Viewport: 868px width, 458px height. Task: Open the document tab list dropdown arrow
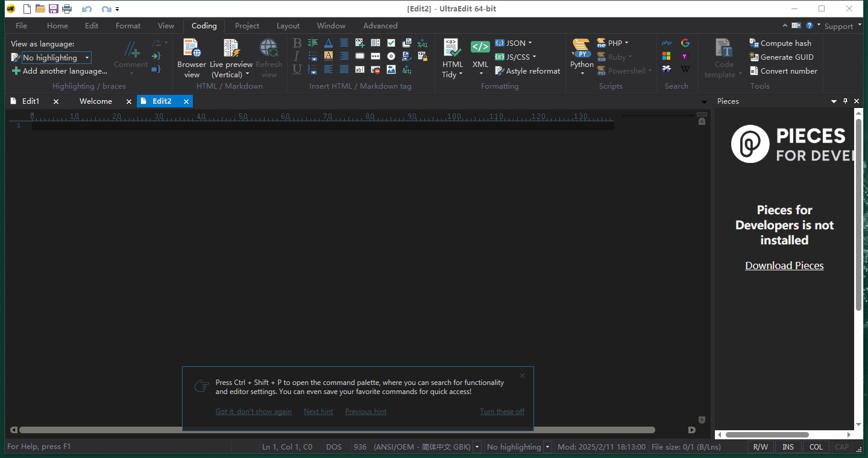[x=704, y=102]
